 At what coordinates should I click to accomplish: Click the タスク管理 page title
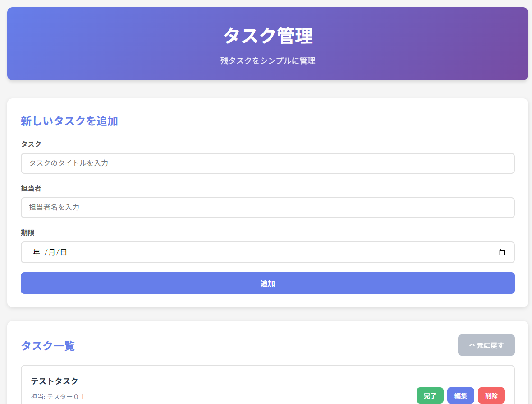268,36
